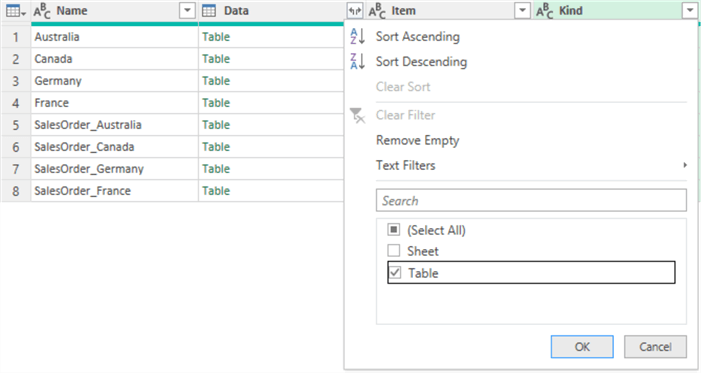Expand the Text Filters submenu arrow
The height and width of the screenshot is (373, 701).
tap(685, 165)
